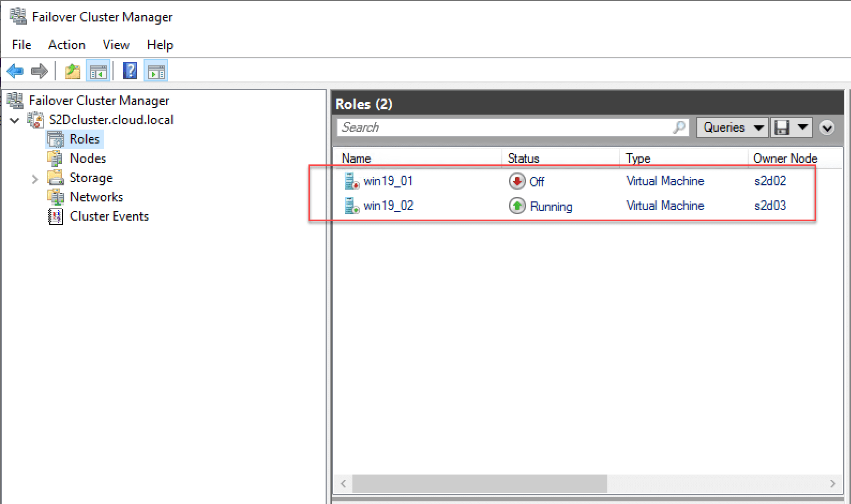The image size is (851, 504).
Task: Click the win19_02 virtual machine icon
Action: [x=352, y=206]
